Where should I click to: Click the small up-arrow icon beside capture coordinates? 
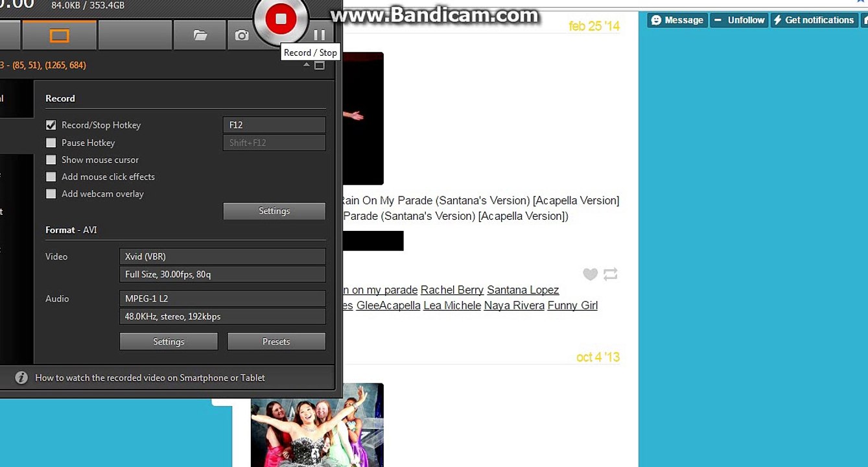307,65
